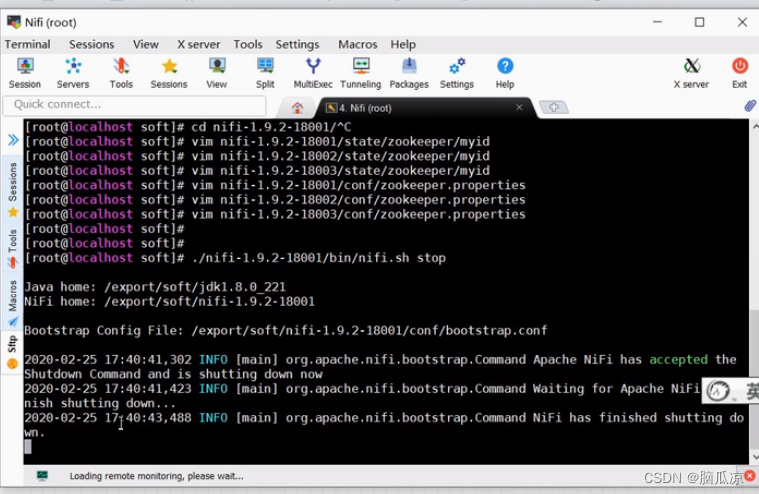Click the NiFi home path line
This screenshot has width=759, height=494.
click(x=169, y=301)
